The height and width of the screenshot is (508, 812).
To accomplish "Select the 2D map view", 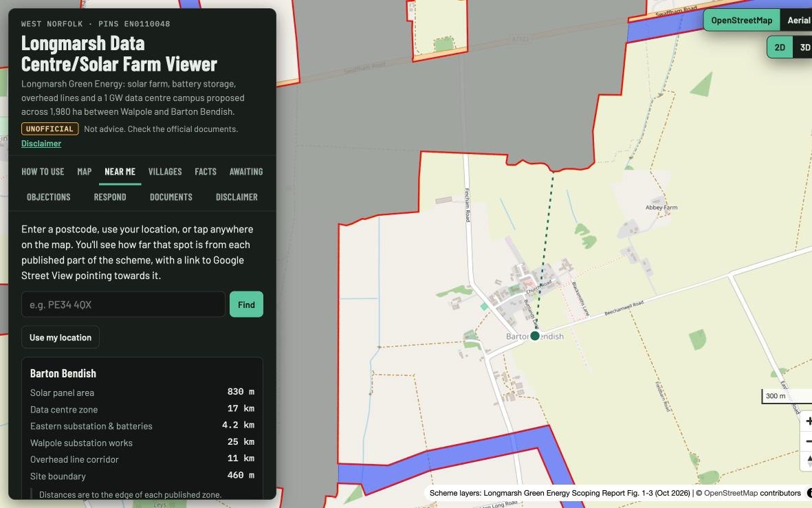I will click(780, 47).
